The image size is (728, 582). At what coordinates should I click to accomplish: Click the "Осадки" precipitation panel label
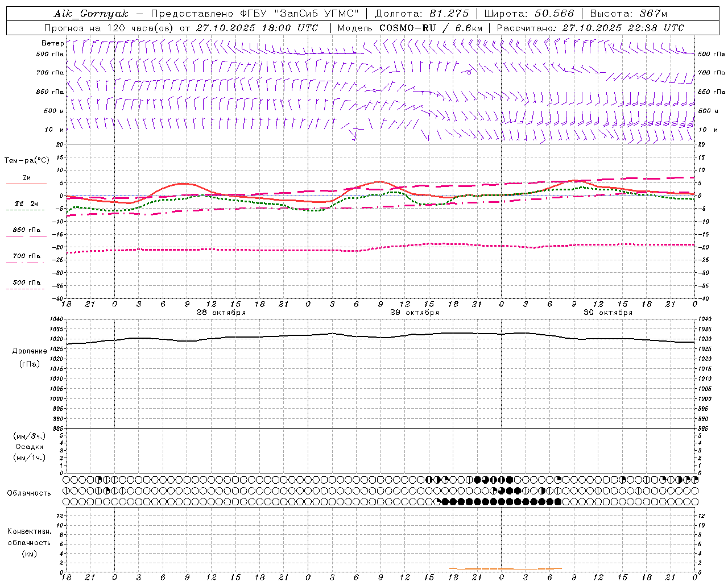tap(30, 447)
